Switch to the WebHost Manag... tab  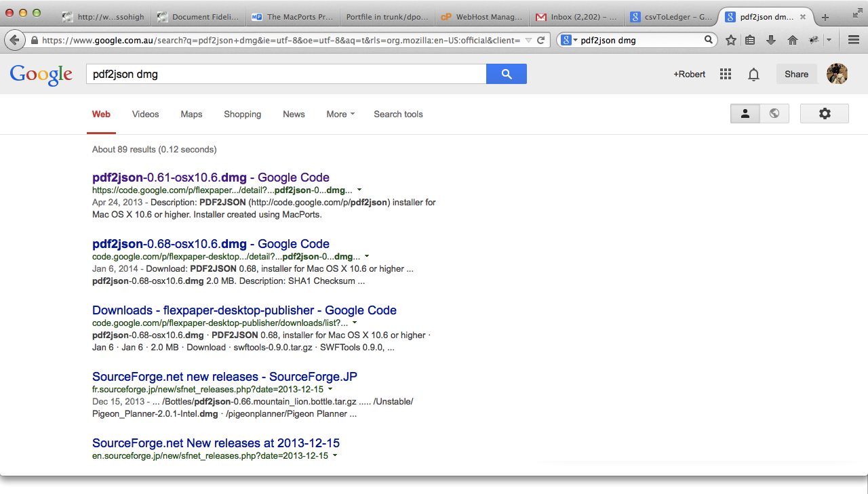483,17
